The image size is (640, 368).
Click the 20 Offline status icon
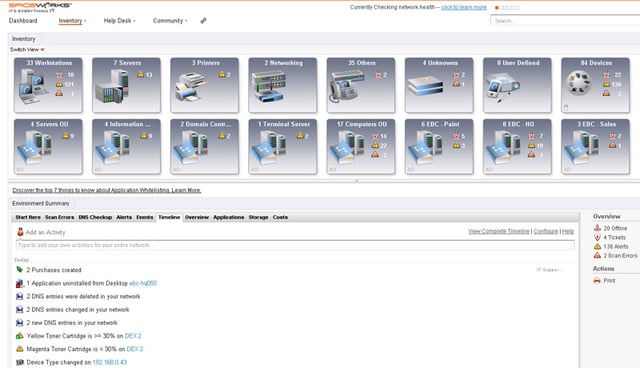coord(597,228)
